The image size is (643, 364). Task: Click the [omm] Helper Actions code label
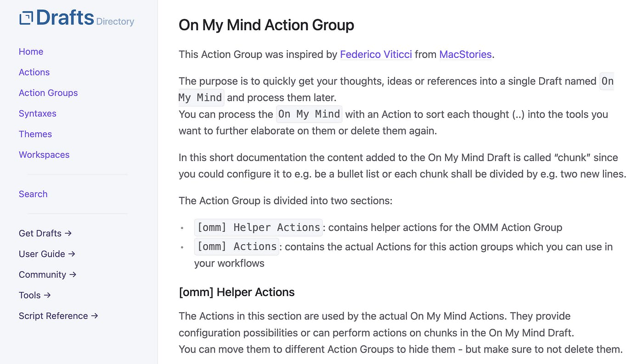259,228
